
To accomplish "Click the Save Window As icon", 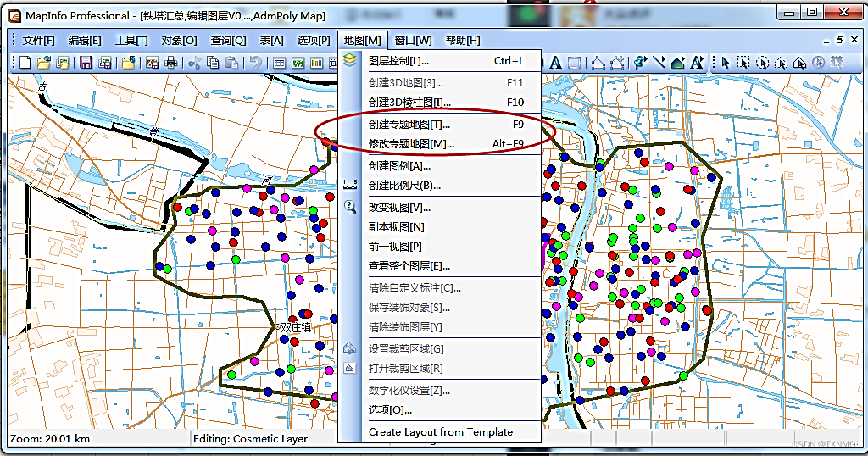I will (x=153, y=63).
